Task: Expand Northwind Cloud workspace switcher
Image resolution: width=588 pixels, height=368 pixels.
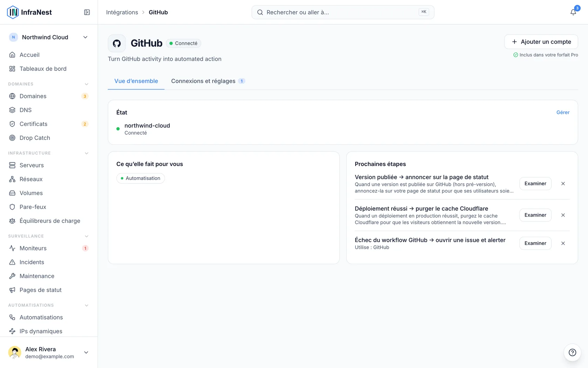Action: tap(49, 37)
